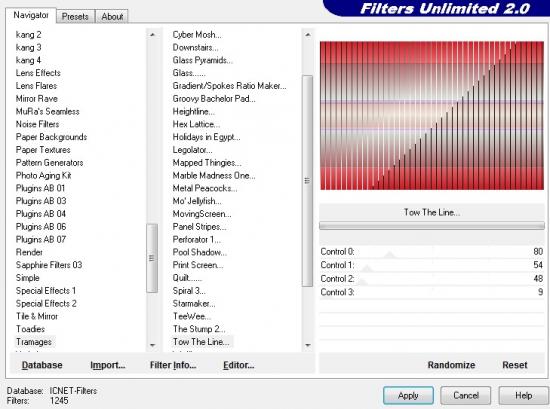Click the Control 1 slider handle
This screenshot has height=409, width=550.
pos(367,269)
